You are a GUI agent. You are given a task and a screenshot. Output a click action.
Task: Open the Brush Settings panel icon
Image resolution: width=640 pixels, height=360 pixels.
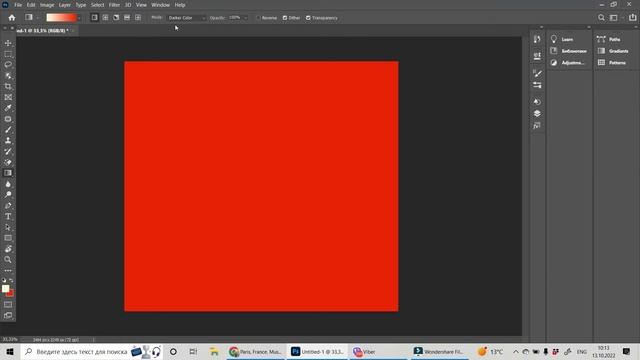[x=537, y=73]
